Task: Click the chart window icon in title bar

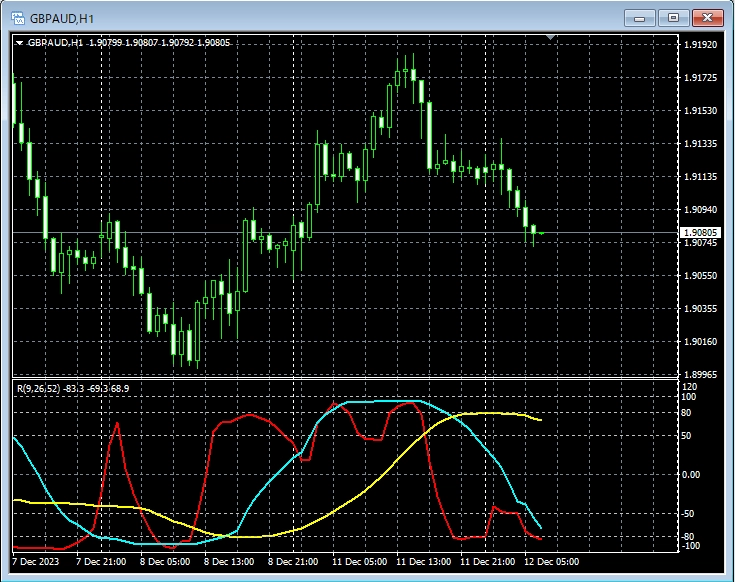Action: point(17,17)
